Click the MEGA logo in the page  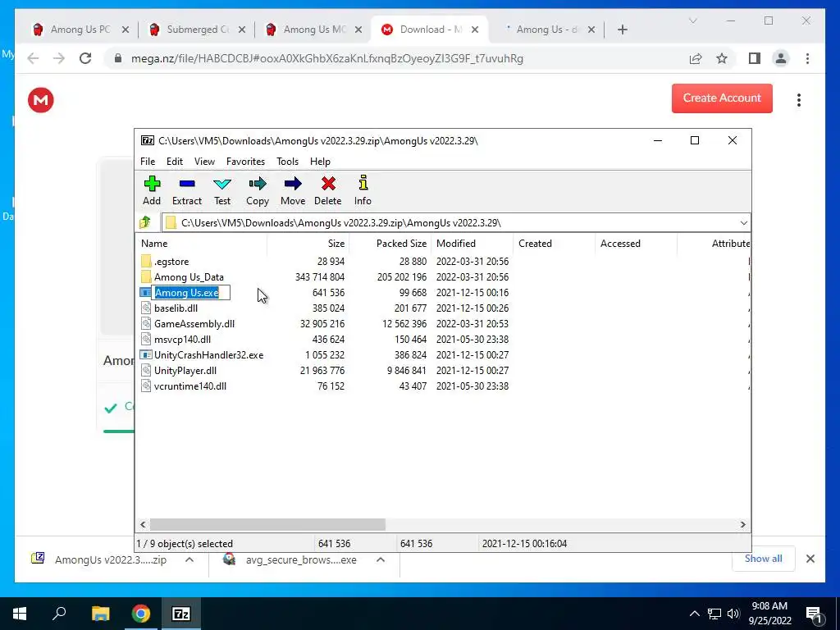click(x=41, y=99)
